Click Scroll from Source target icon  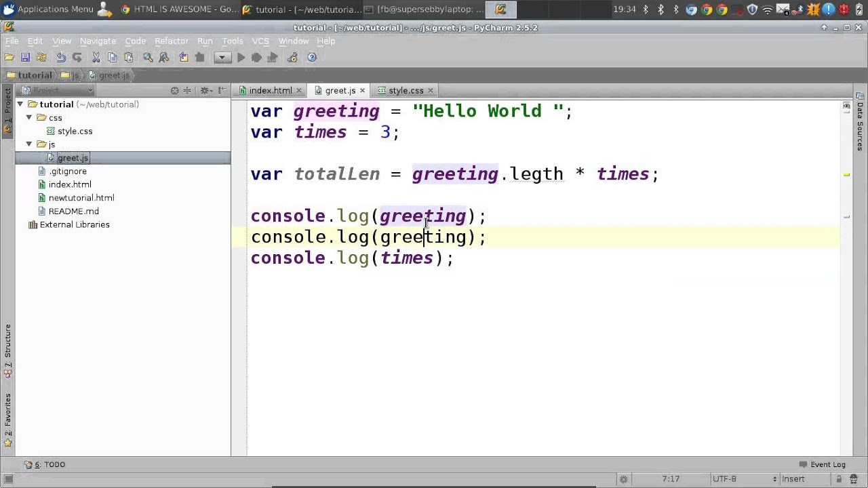(x=175, y=90)
